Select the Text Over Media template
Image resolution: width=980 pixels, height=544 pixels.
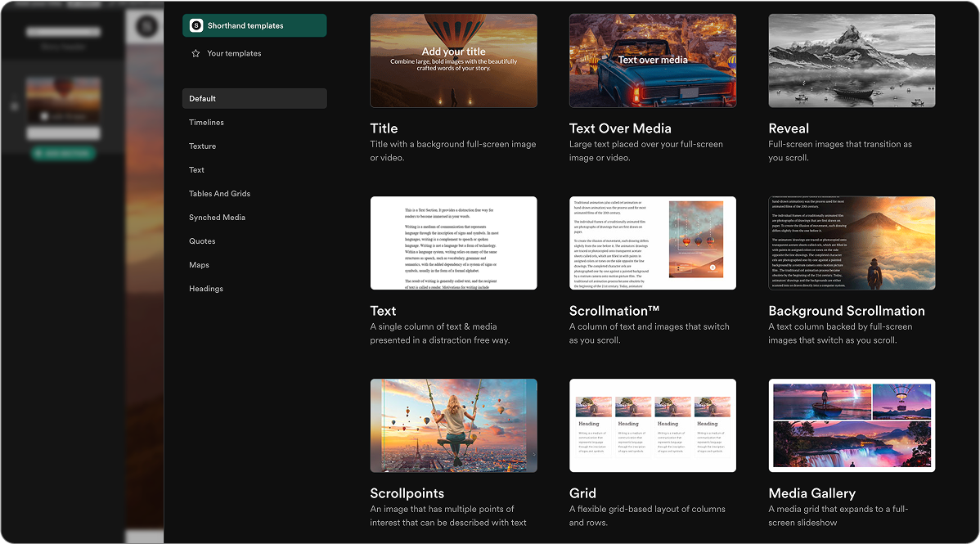653,61
